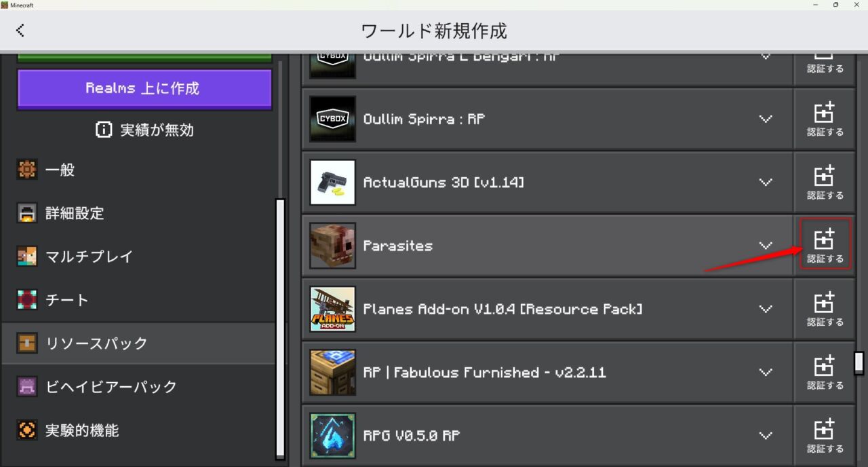Image resolution: width=868 pixels, height=467 pixels.
Task: Click the ActualGuns 3D pistol thumbnail
Action: coord(332,183)
